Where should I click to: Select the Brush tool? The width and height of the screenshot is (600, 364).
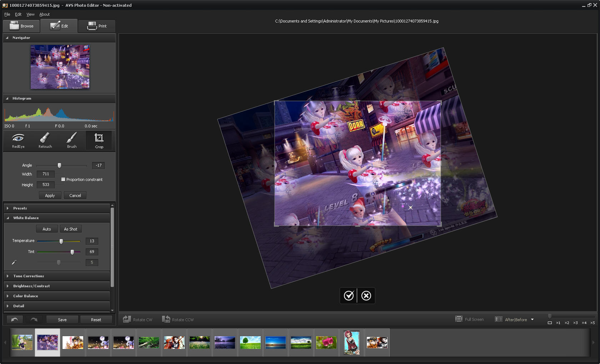pos(72,141)
